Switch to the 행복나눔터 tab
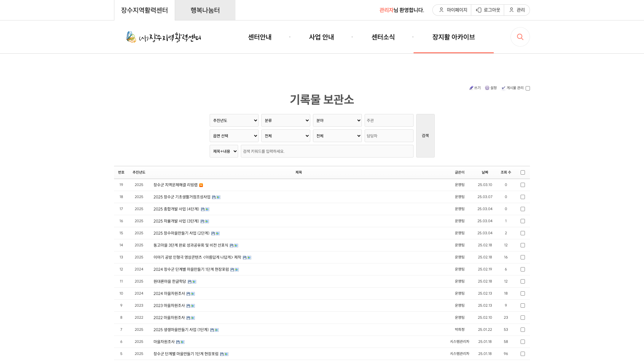This screenshot has width=644, height=362. [x=205, y=10]
